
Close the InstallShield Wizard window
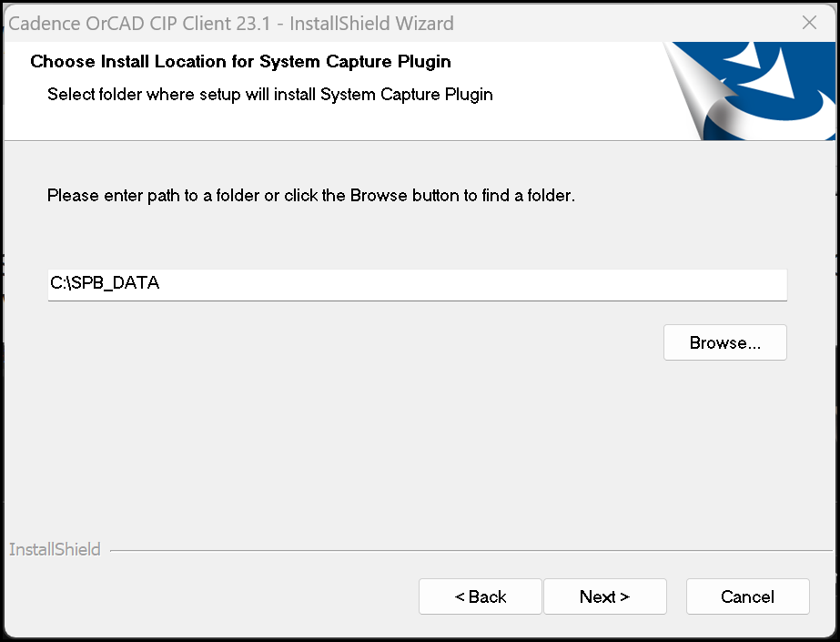[x=809, y=23]
